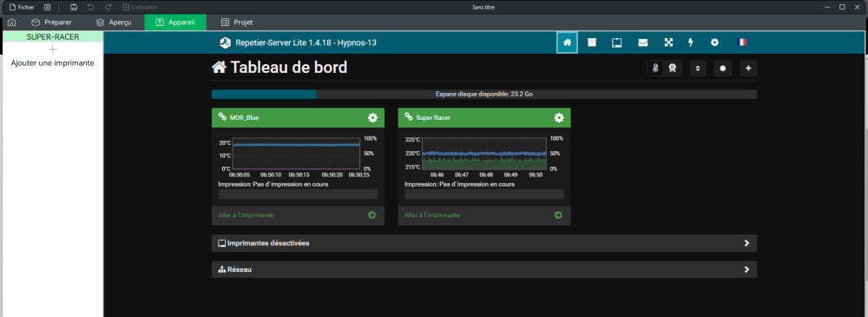
Task: Toggle fullscreen with the expand arrows icon
Action: pyautogui.click(x=668, y=43)
